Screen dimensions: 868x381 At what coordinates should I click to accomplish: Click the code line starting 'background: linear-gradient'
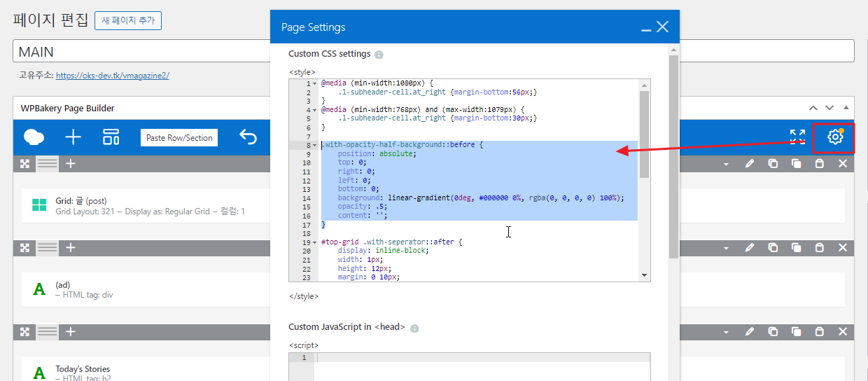pyautogui.click(x=481, y=198)
